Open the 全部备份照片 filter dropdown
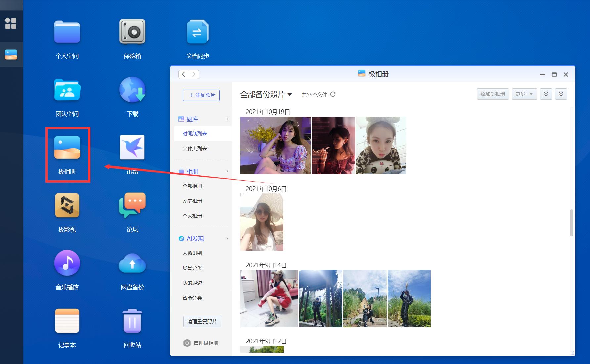This screenshot has height=364, width=590. tap(290, 94)
